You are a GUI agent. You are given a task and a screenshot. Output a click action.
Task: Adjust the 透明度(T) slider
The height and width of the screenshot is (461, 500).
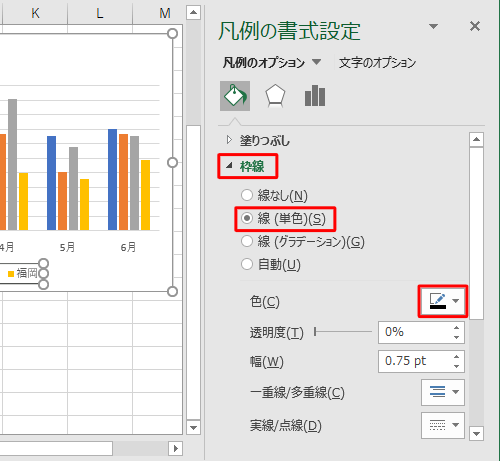pos(343,332)
